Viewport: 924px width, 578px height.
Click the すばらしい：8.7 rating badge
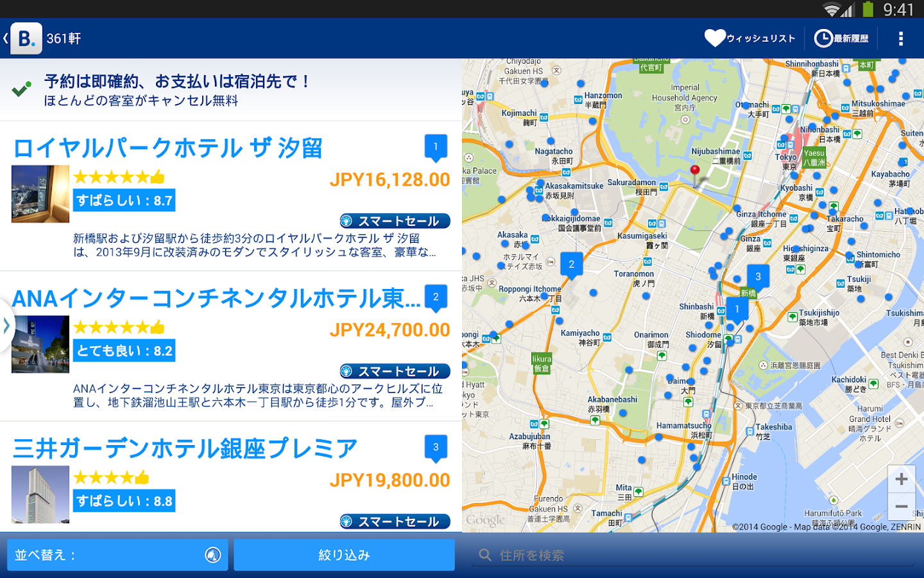pyautogui.click(x=124, y=200)
